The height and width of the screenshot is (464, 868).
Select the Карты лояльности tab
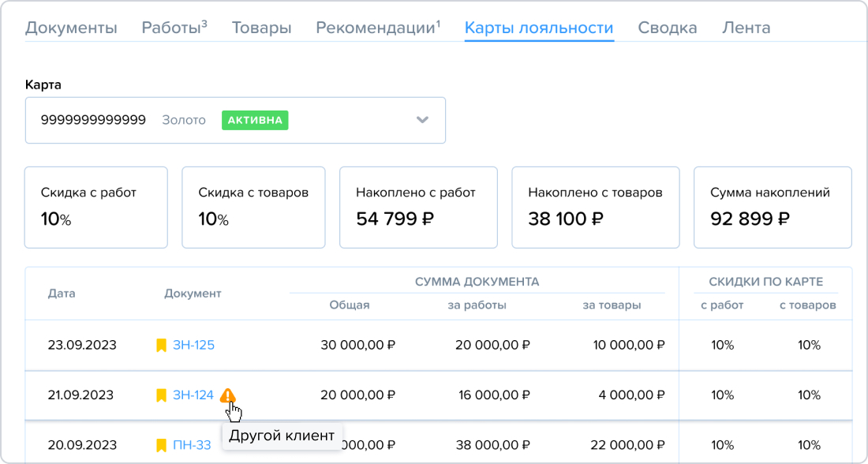[539, 28]
